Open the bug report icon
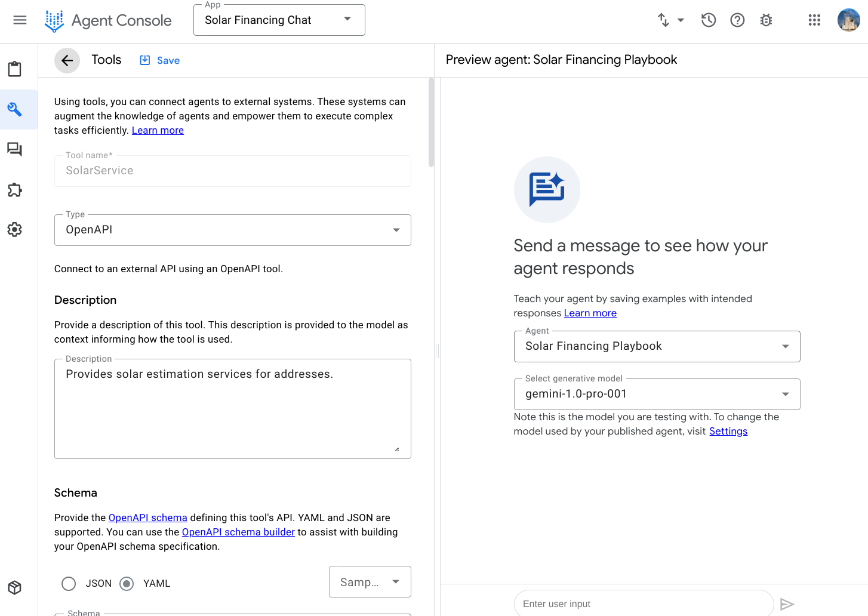 coord(766,20)
